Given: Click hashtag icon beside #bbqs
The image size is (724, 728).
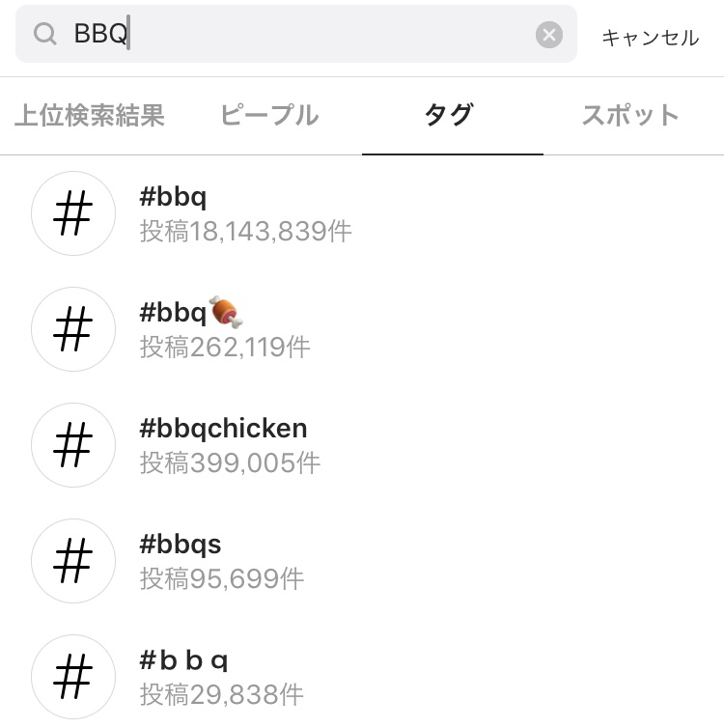Looking at the screenshot, I should pos(73,561).
